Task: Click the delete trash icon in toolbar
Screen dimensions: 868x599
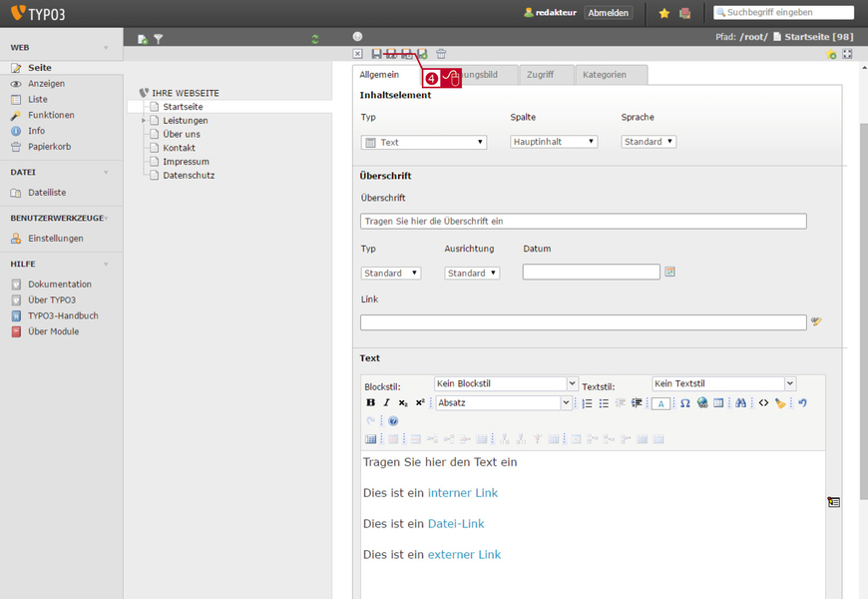Action: 441,54
